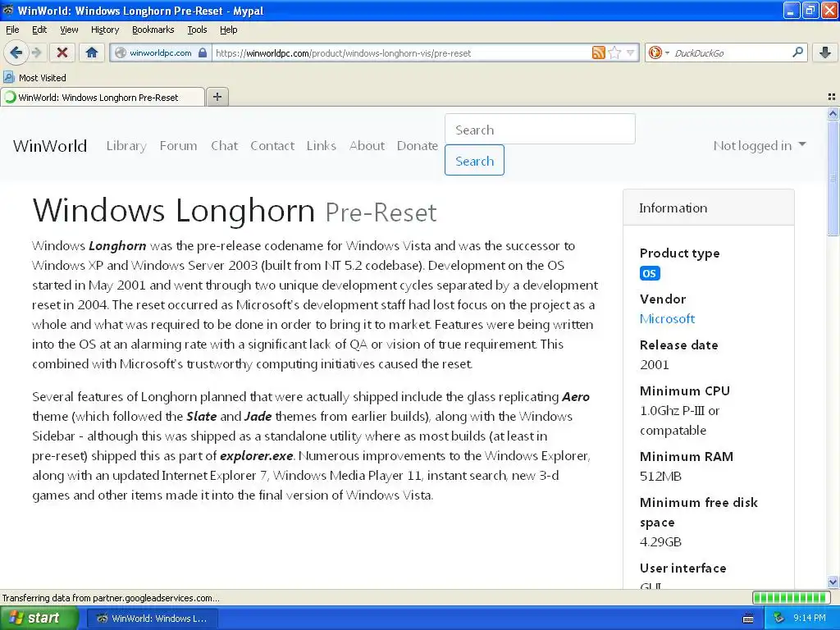Stop page loading with the red X
Image resolution: width=840 pixels, height=630 pixels.
click(x=62, y=52)
